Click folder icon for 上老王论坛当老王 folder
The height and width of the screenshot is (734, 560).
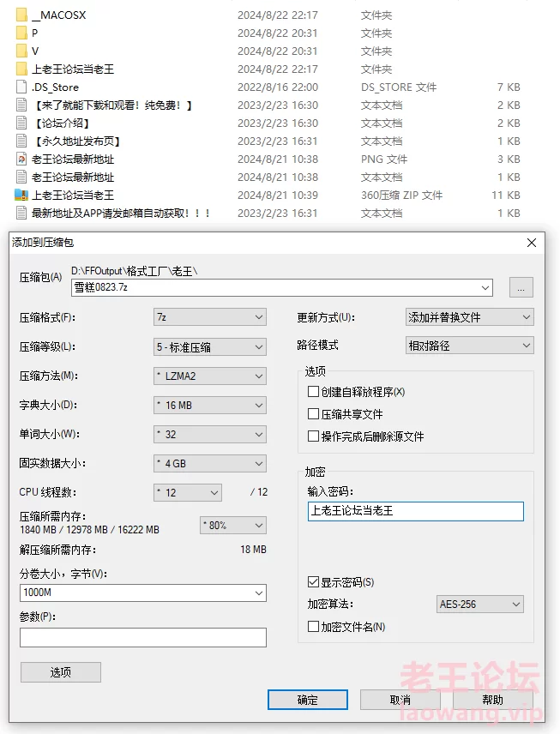point(21,69)
